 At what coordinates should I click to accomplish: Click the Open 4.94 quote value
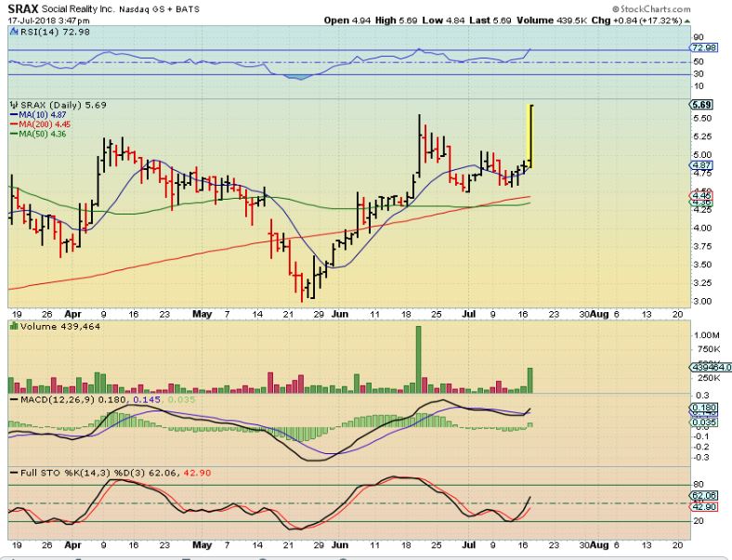click(347, 20)
